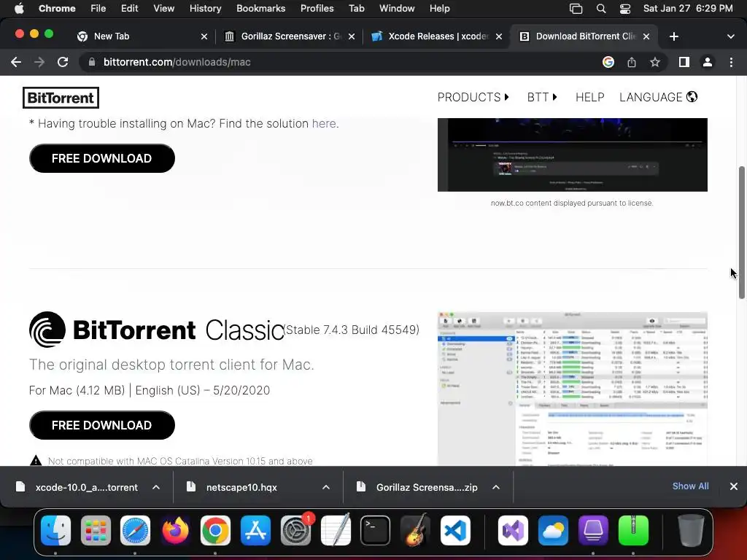Expand options for Gorillaz Screensaver zip
747x560 pixels.
point(496,487)
